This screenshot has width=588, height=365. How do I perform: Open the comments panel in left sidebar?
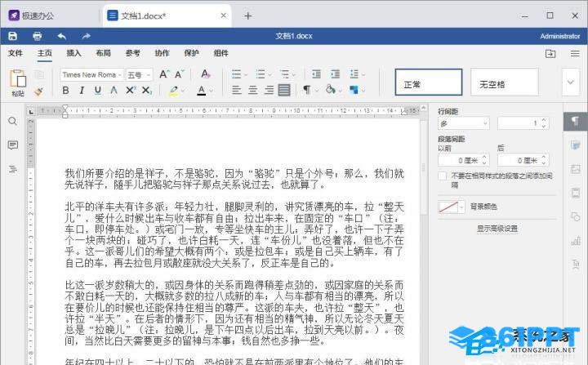click(x=13, y=145)
